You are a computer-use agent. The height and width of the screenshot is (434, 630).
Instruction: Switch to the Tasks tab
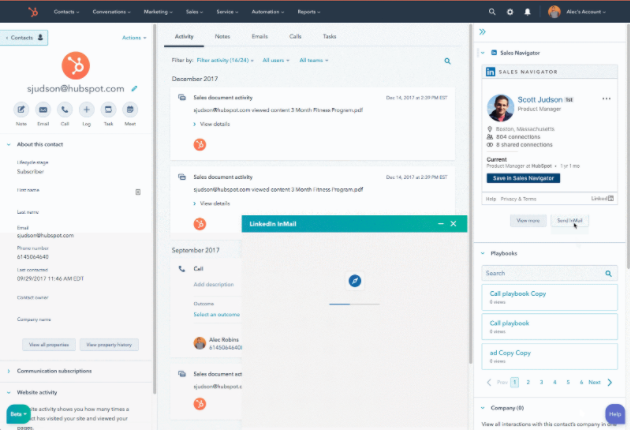click(329, 36)
